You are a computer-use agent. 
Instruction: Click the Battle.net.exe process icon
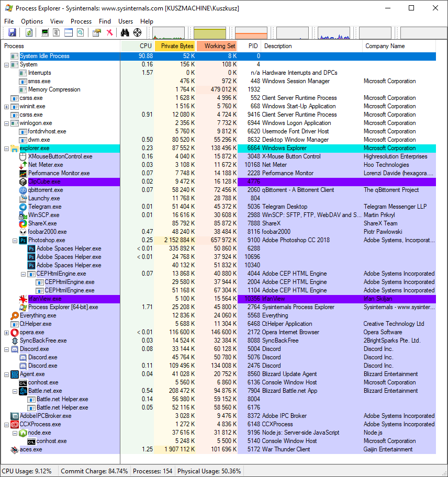click(x=23, y=391)
